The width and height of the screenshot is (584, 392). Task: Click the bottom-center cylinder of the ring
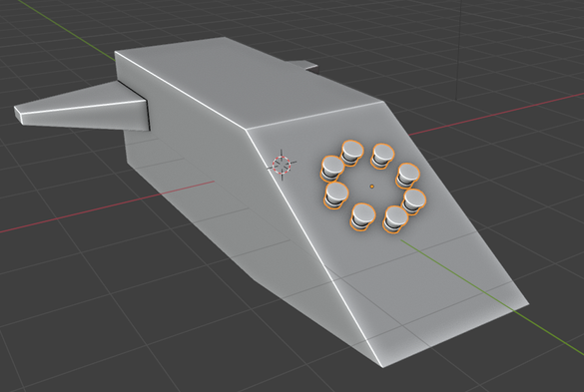[363, 216]
